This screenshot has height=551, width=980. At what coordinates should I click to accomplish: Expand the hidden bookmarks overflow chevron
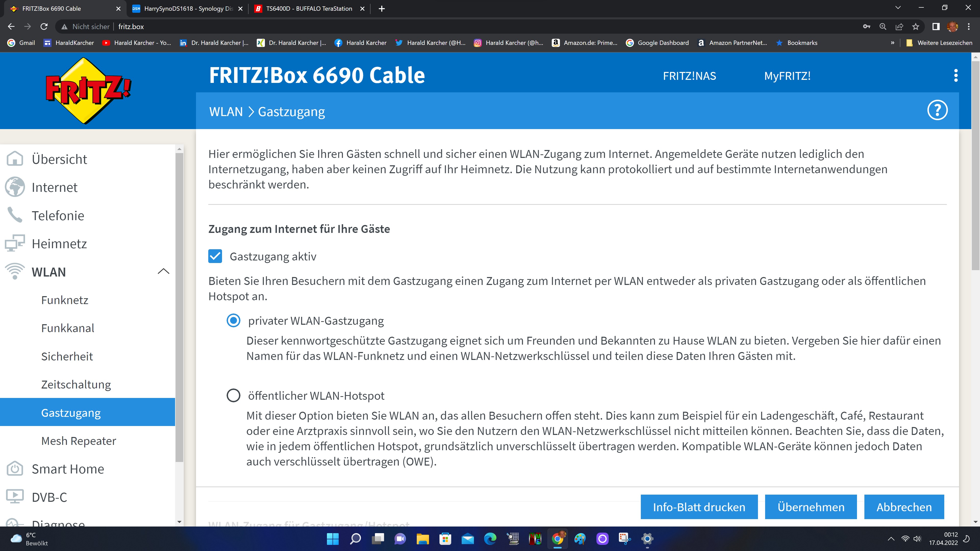pyautogui.click(x=892, y=43)
